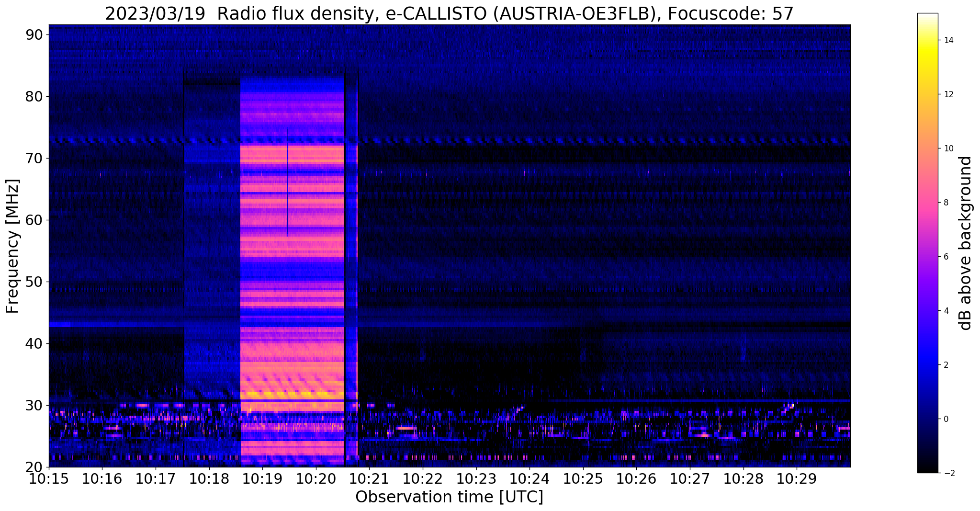Click the 10:16 time tick label
This screenshot has width=980, height=511.
click(102, 478)
